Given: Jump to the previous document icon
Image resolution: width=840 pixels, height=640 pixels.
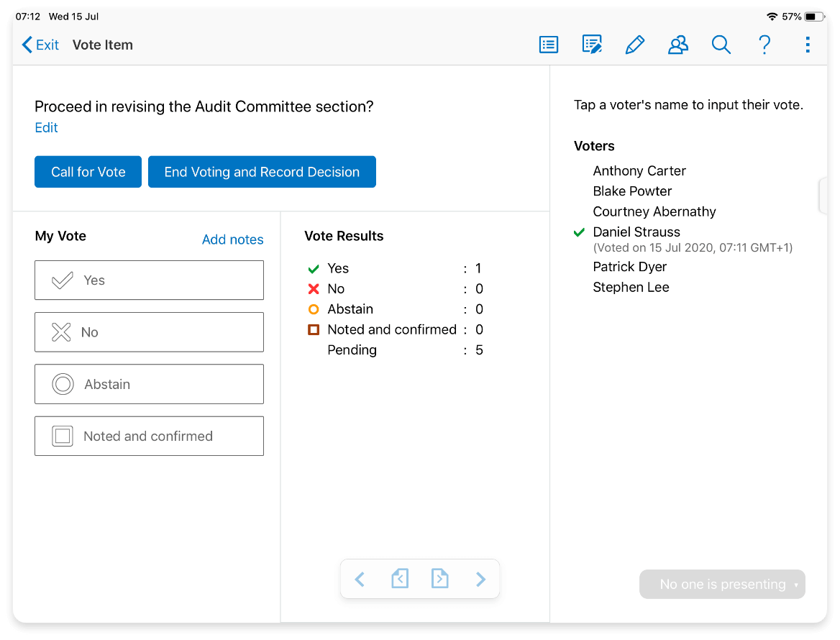Looking at the screenshot, I should point(400,579).
